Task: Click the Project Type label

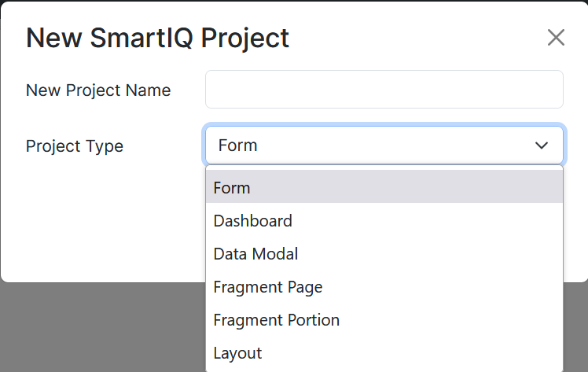Action: (x=74, y=145)
